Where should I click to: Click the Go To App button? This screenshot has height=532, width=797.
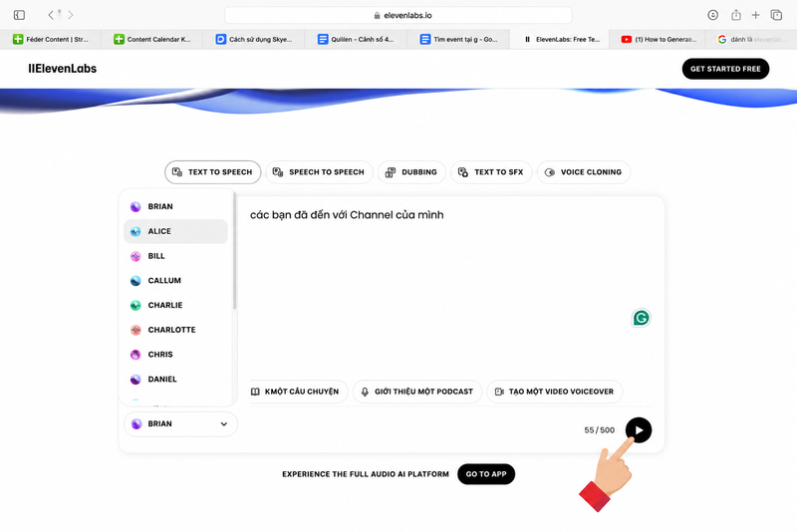tap(486, 474)
